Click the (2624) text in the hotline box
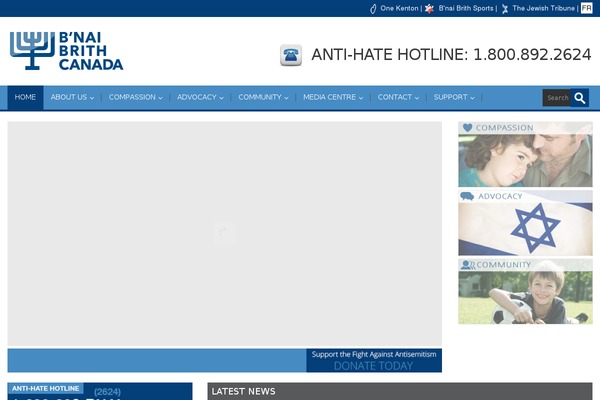The image size is (600, 400). tap(107, 392)
